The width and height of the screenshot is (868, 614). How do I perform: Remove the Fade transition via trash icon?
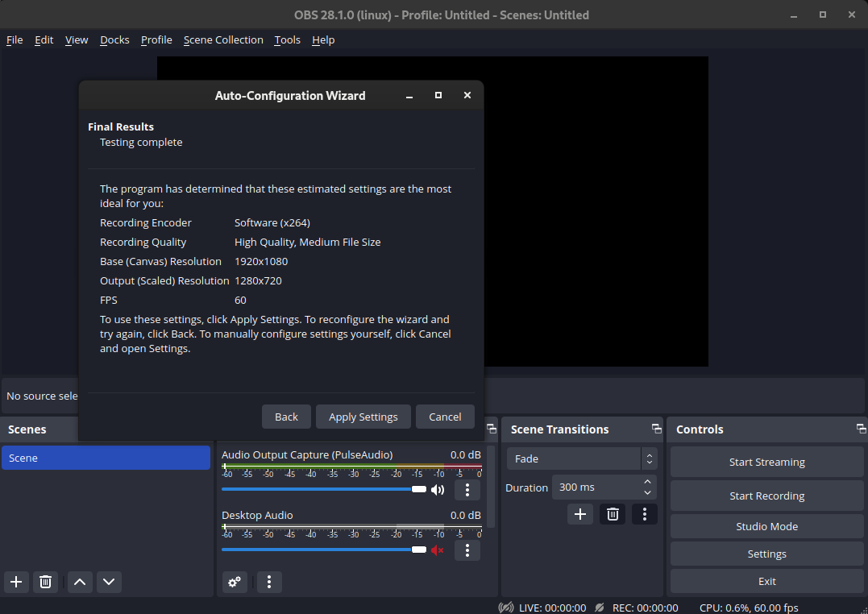pyautogui.click(x=612, y=513)
